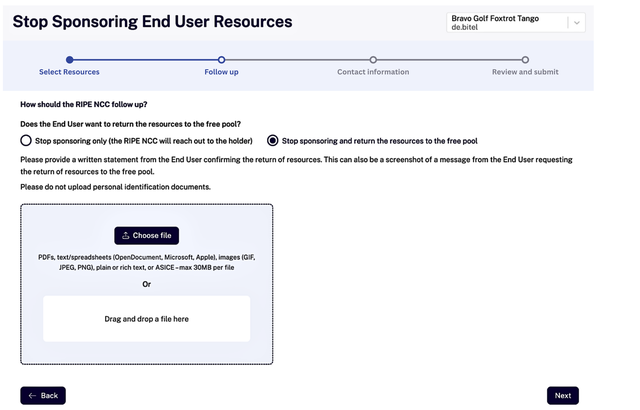Go to the Select Resources step label

69,72
